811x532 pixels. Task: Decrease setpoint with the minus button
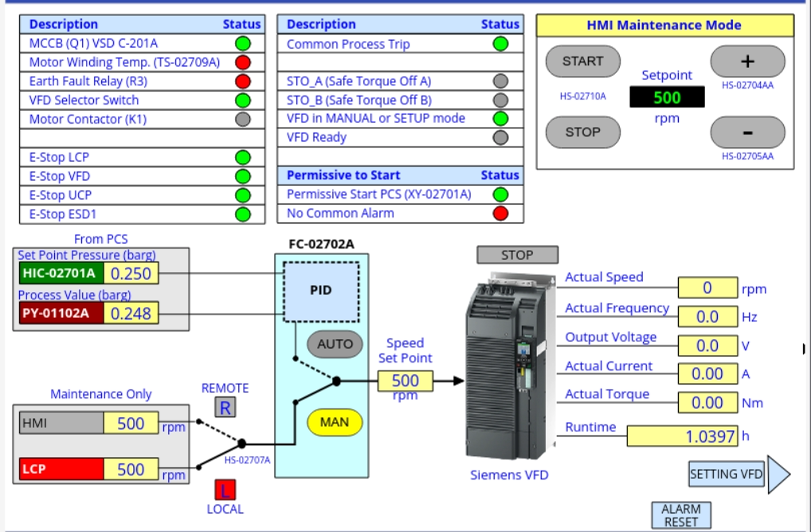(x=747, y=132)
